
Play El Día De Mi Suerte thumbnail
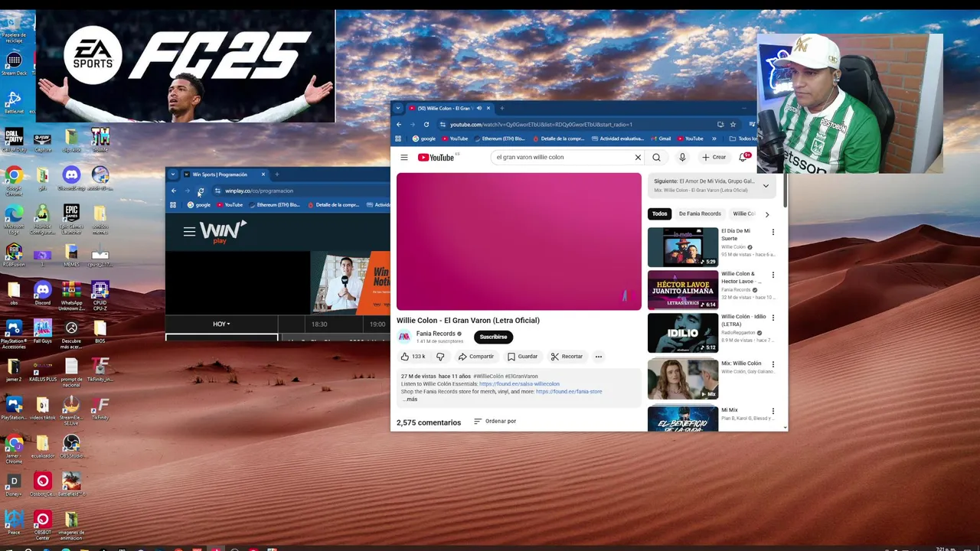[x=683, y=247]
